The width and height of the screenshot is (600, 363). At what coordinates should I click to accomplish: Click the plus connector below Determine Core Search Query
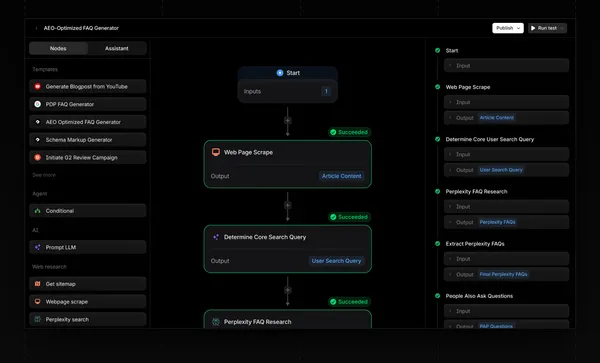tap(288, 290)
